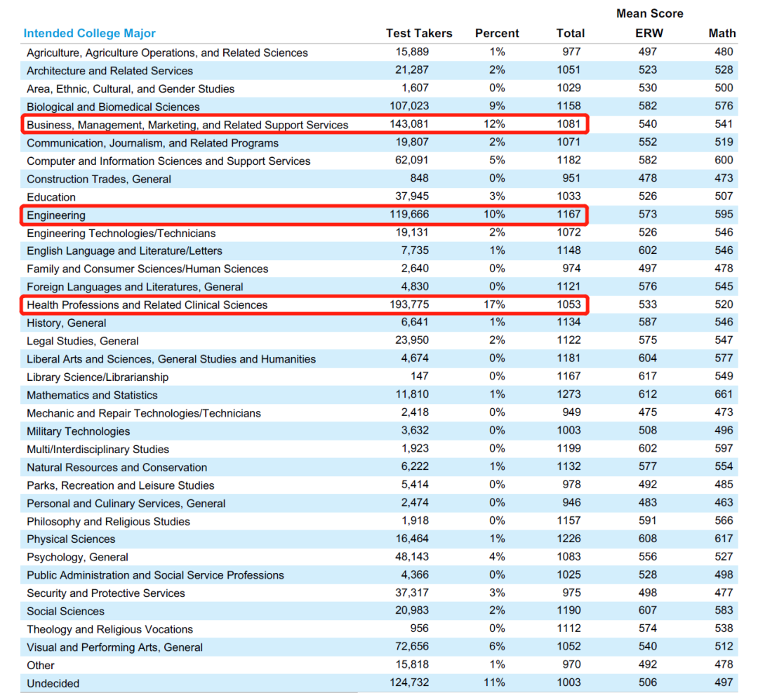Select the Undecided row label
The width and height of the screenshot is (758, 700).
pos(53,683)
